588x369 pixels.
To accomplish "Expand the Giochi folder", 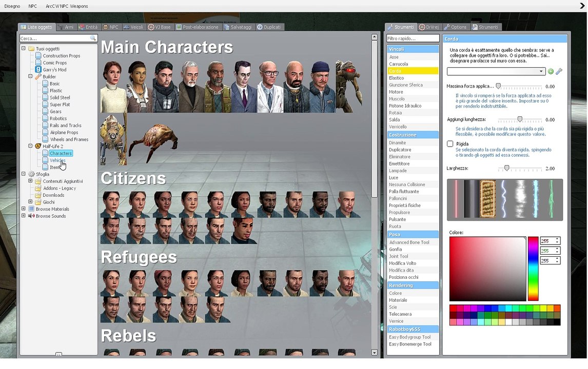I will click(30, 201).
